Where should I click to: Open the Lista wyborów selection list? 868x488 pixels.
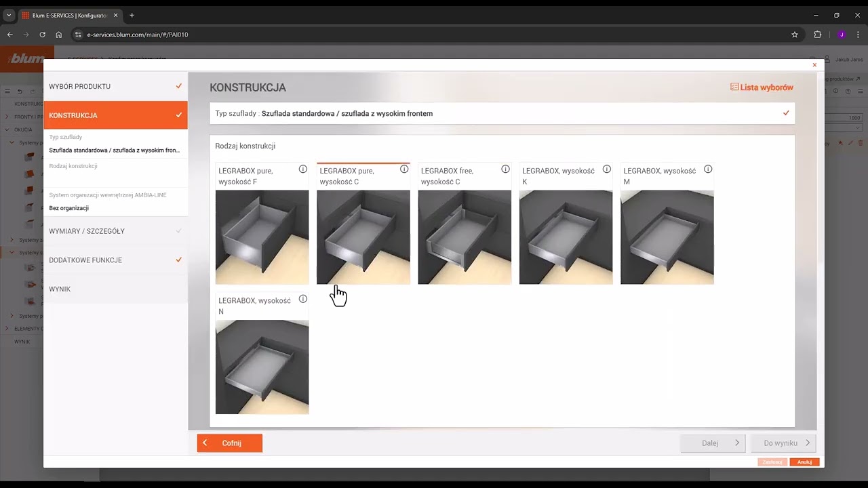point(762,87)
